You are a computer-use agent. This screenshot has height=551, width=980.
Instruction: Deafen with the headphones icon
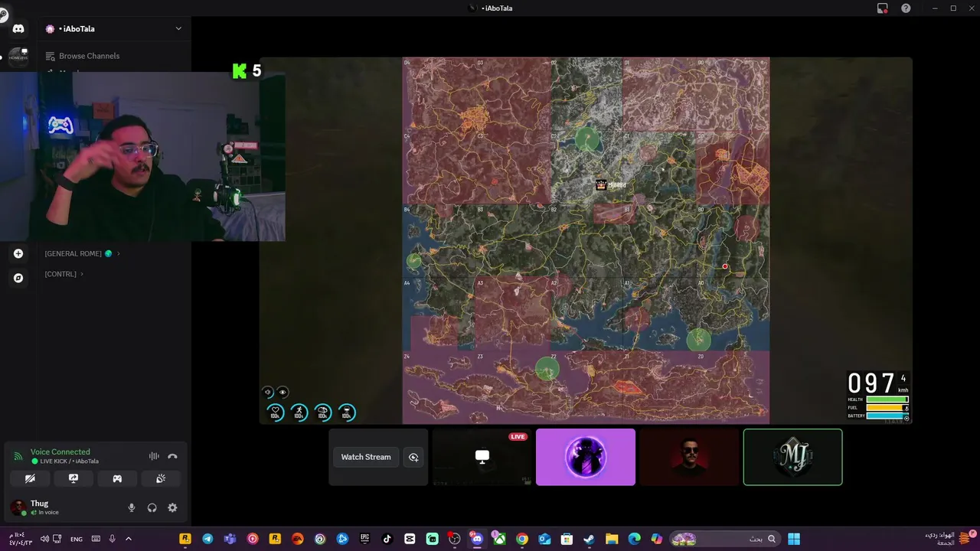pyautogui.click(x=152, y=507)
